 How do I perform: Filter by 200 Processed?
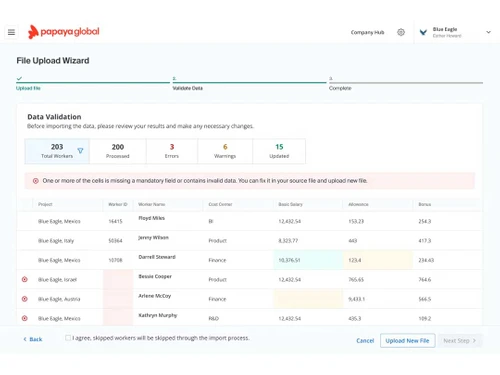tap(118, 151)
